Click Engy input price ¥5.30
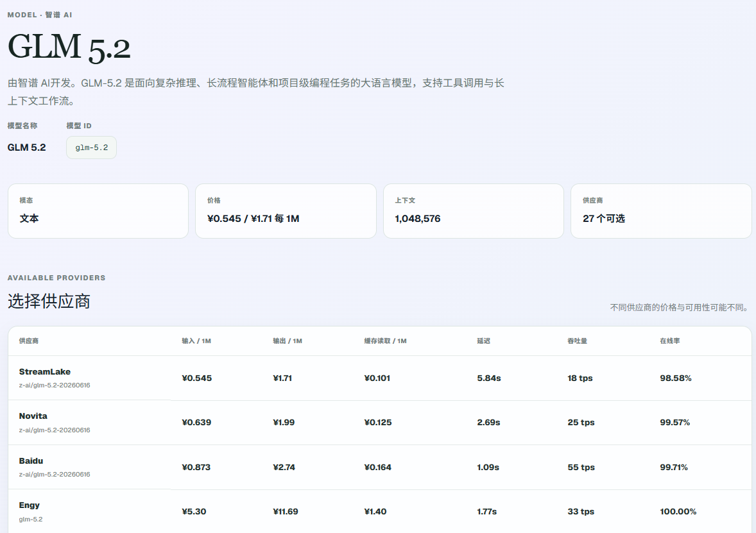 [194, 512]
